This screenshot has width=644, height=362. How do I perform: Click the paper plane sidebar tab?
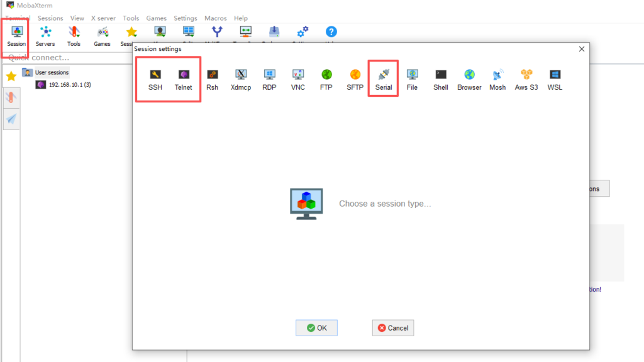(x=11, y=119)
